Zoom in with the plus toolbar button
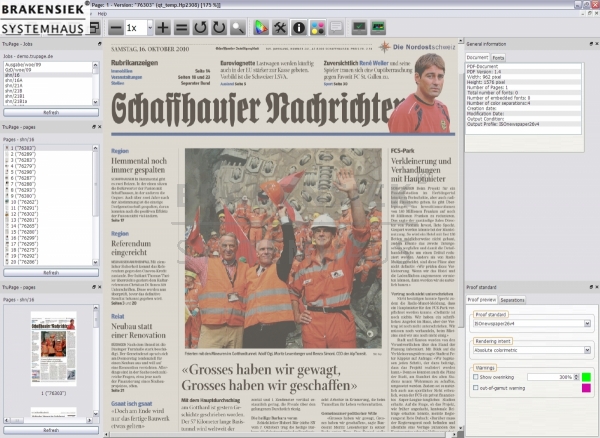Viewport: 600px width, 438px height. point(163,28)
